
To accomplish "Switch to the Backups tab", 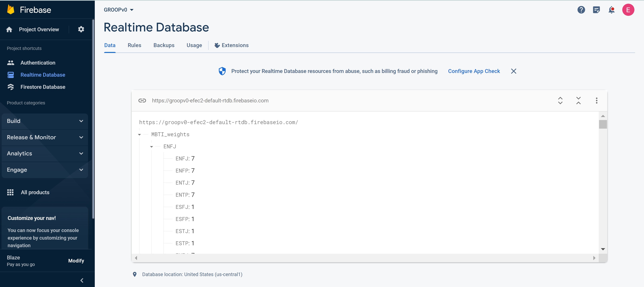I will (164, 45).
